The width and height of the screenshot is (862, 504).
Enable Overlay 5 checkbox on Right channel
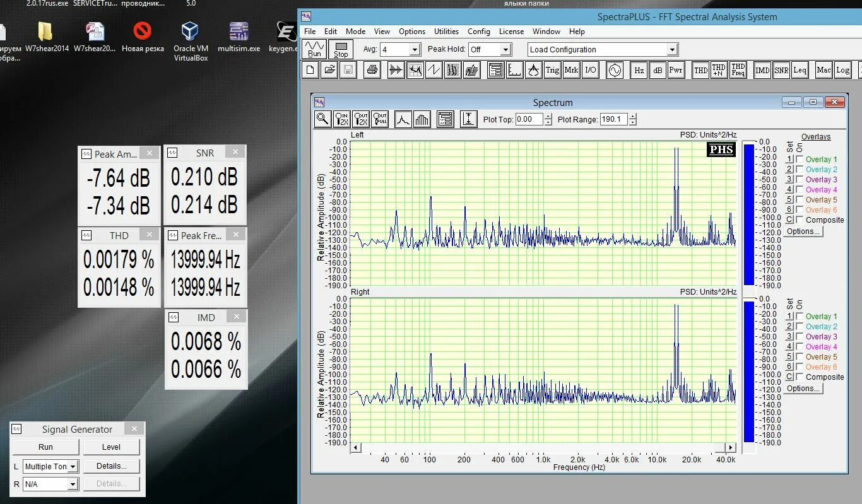click(x=800, y=357)
